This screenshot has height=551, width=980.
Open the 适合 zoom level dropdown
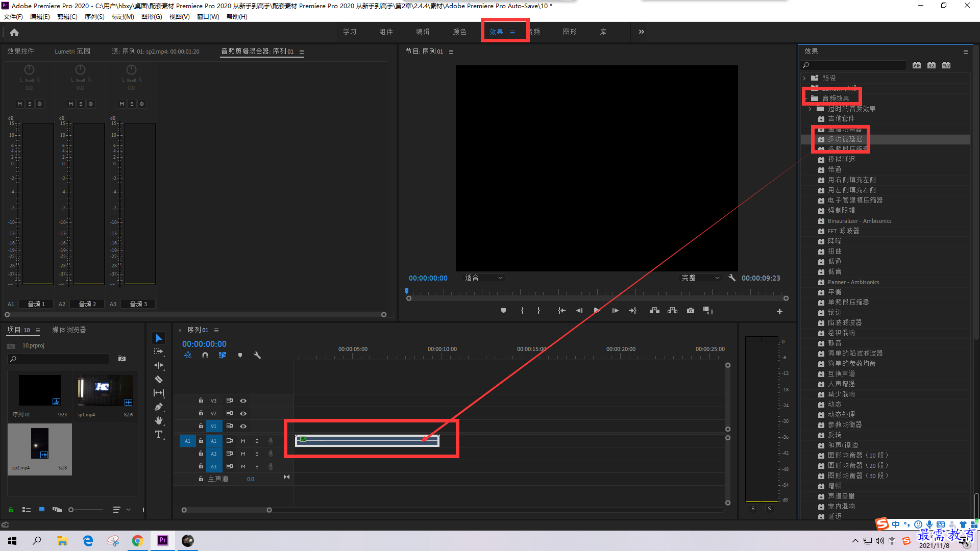point(483,278)
